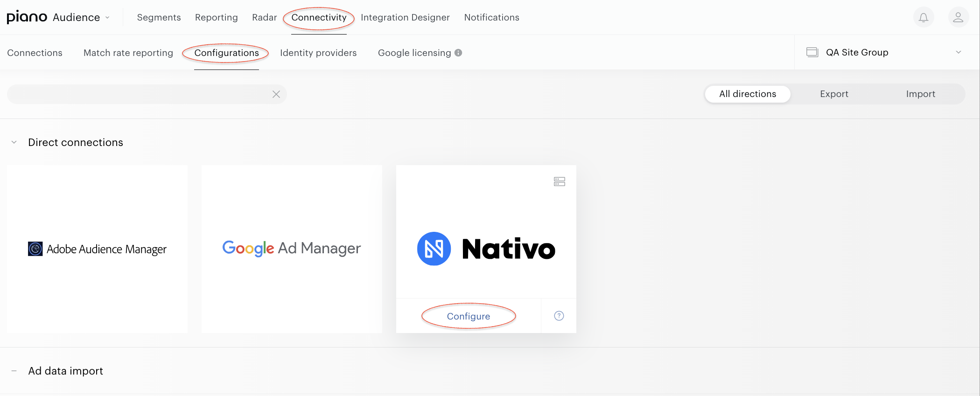The image size is (980, 396).
Task: Open the Audience product dropdown
Action: click(x=82, y=17)
